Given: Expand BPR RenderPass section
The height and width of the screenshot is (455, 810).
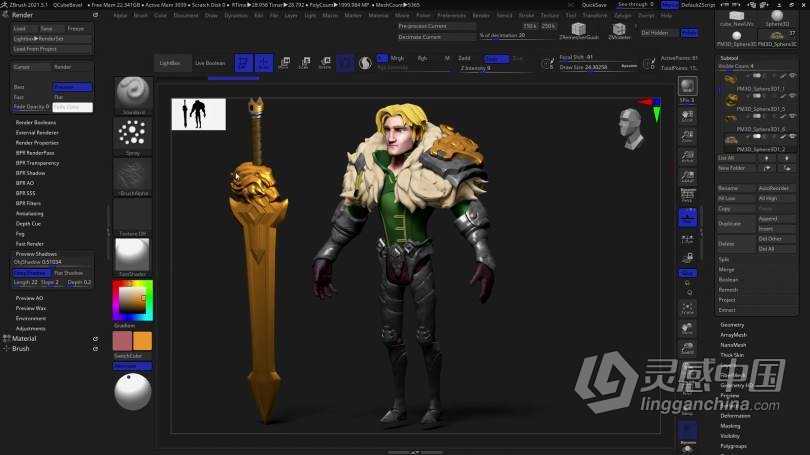Looking at the screenshot, I should coord(35,153).
